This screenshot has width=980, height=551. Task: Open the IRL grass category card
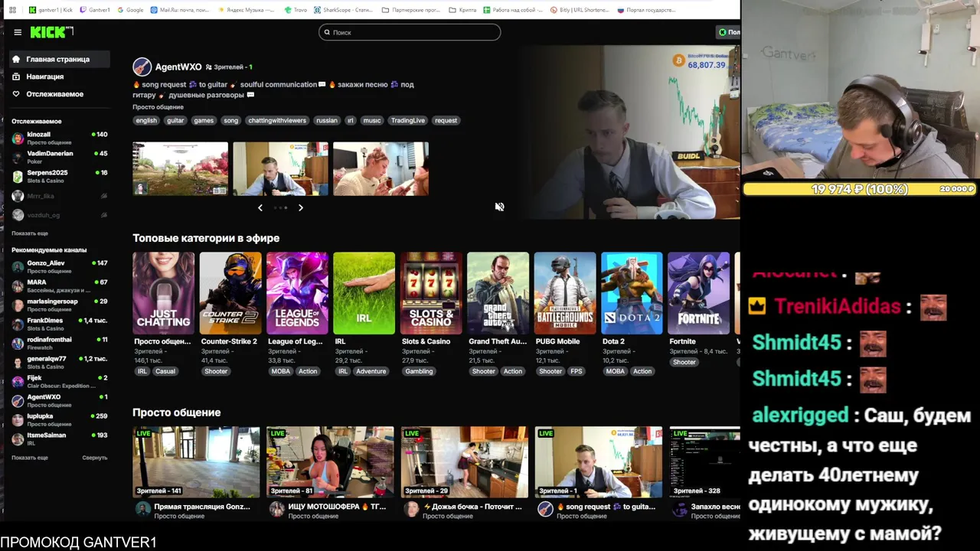pos(364,293)
